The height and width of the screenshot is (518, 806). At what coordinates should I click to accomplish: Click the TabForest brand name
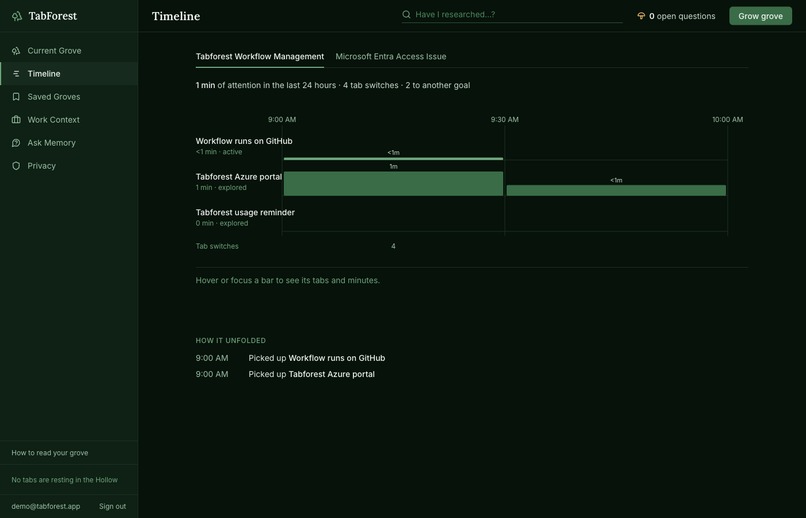(x=52, y=16)
